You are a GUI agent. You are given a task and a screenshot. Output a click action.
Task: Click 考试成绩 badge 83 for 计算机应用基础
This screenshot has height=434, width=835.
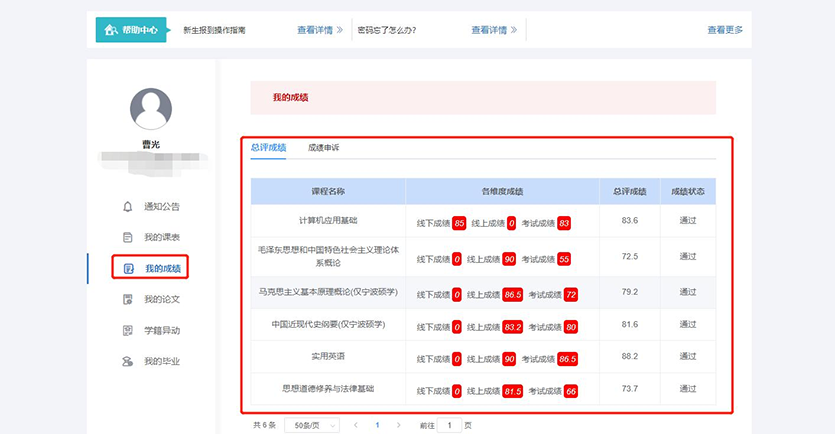tap(564, 223)
